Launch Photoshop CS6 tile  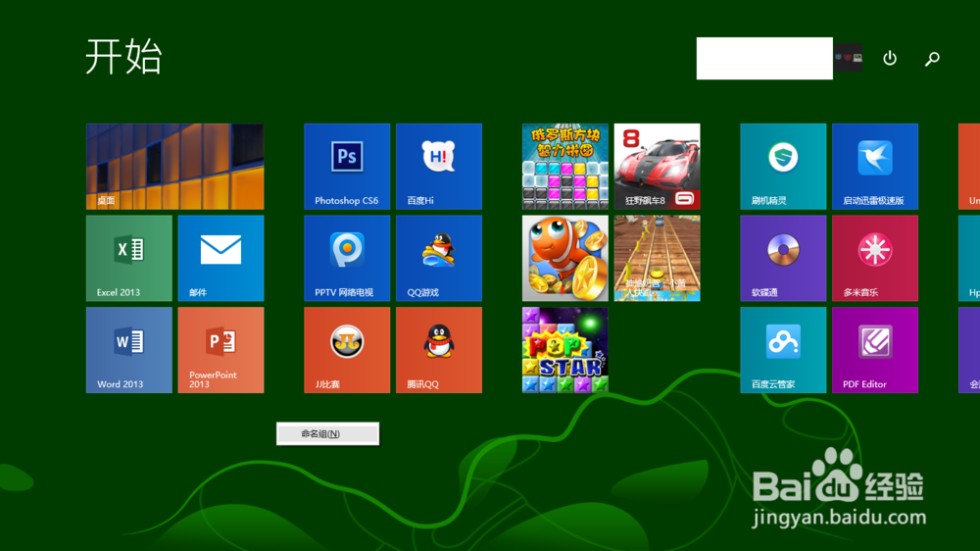347,167
